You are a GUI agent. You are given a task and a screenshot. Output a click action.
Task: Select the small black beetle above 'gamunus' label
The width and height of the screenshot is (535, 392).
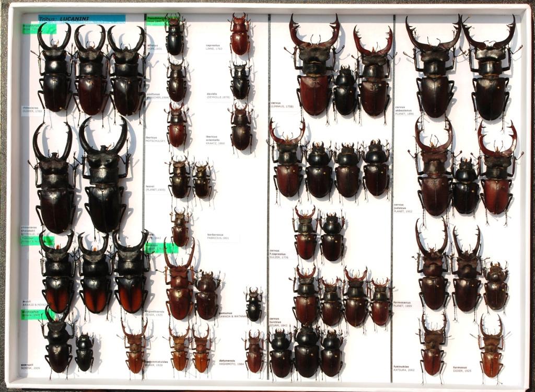pos(254,305)
